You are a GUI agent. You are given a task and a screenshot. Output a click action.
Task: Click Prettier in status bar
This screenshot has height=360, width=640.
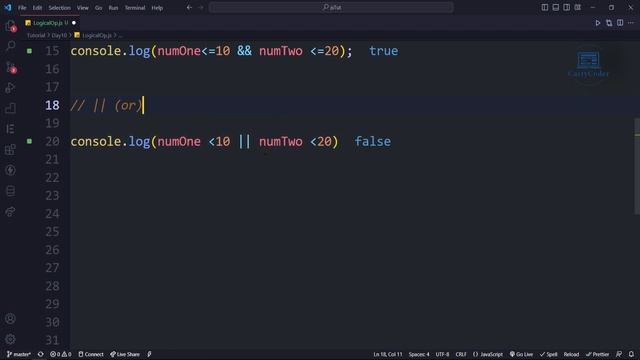pos(598,354)
